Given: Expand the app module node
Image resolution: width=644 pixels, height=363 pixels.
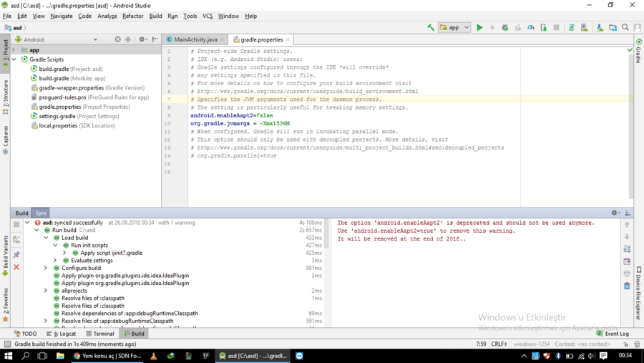Looking at the screenshot, I should [14, 50].
